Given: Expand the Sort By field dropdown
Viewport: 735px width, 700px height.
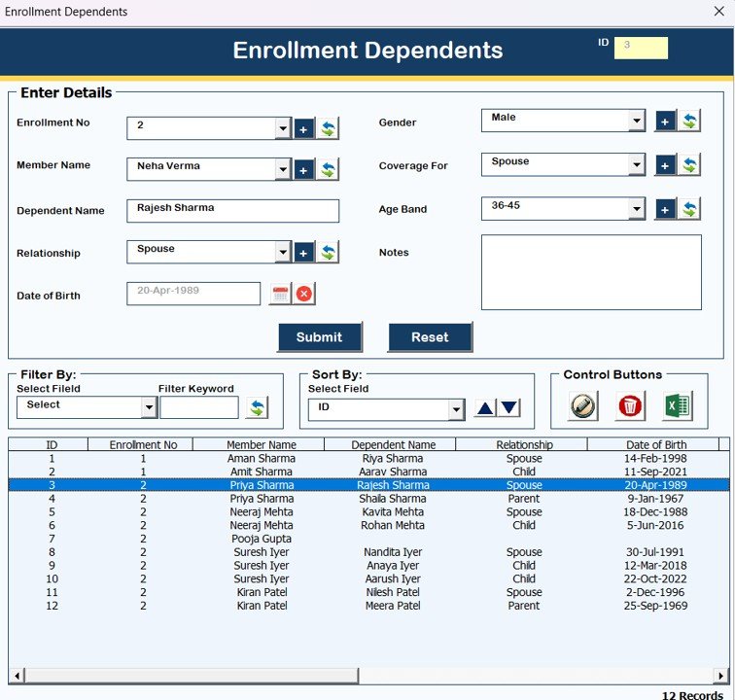Looking at the screenshot, I should (x=456, y=410).
